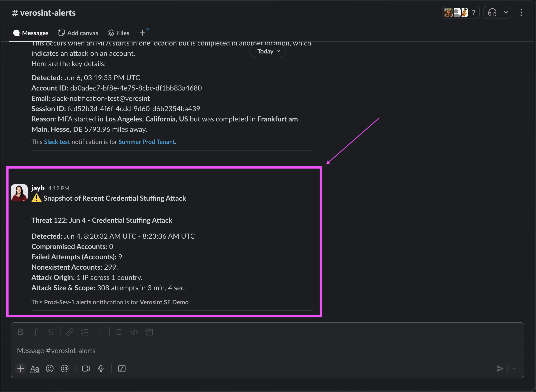Open huddle options chevron
Image resolution: width=536 pixels, height=392 pixels.
pyautogui.click(x=506, y=12)
